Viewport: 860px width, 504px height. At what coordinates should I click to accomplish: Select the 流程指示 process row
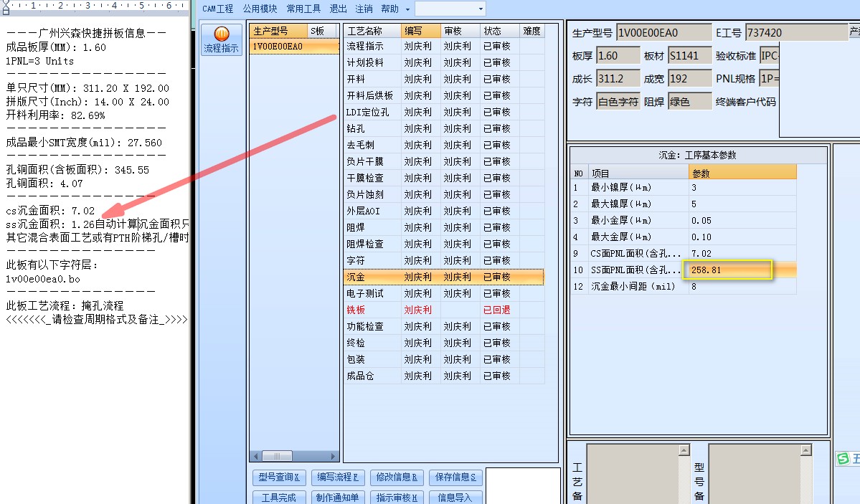tap(444, 47)
